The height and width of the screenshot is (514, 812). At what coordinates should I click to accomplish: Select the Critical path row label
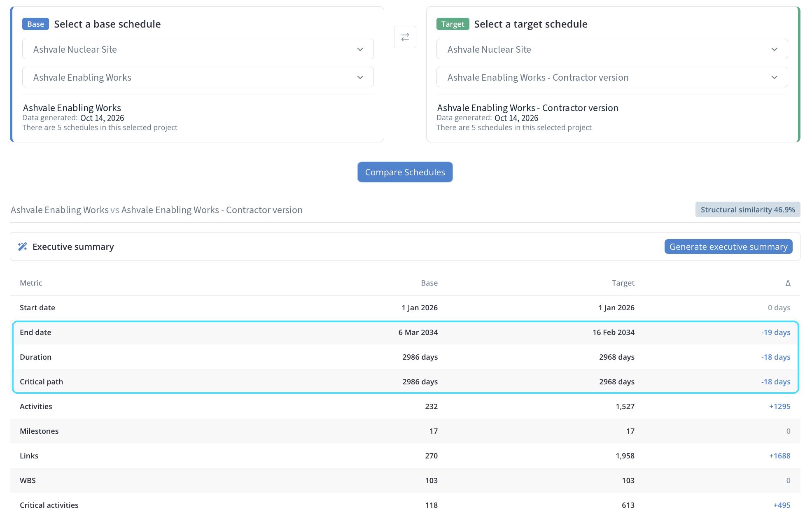pos(41,381)
